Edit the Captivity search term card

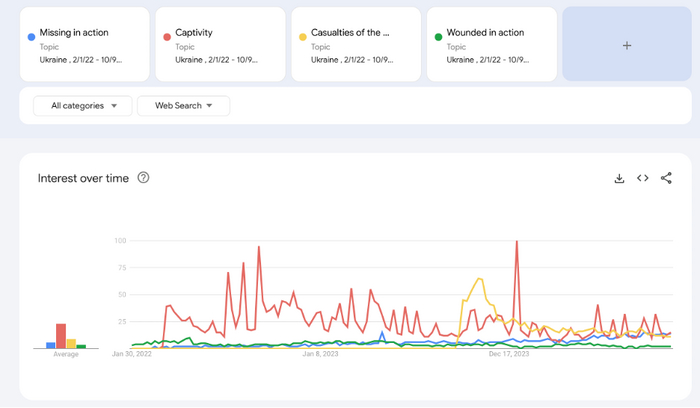click(219, 45)
